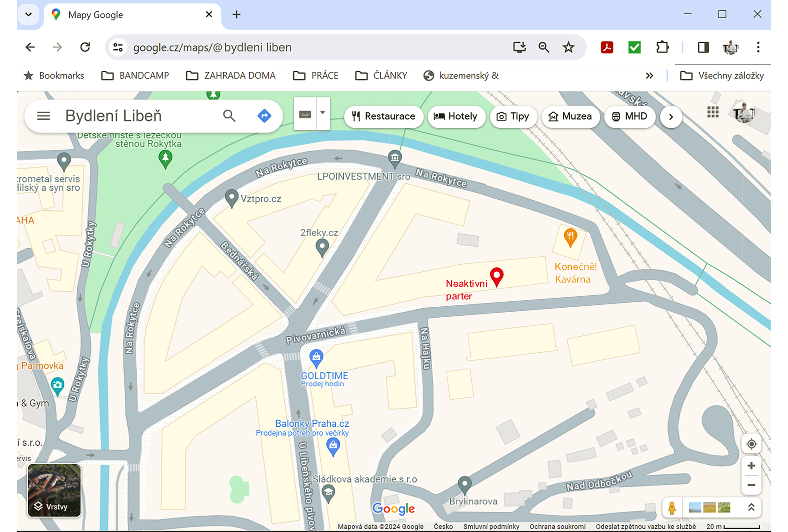
Task: Open the Balonky Praha.cz shop pin
Action: [x=333, y=447]
